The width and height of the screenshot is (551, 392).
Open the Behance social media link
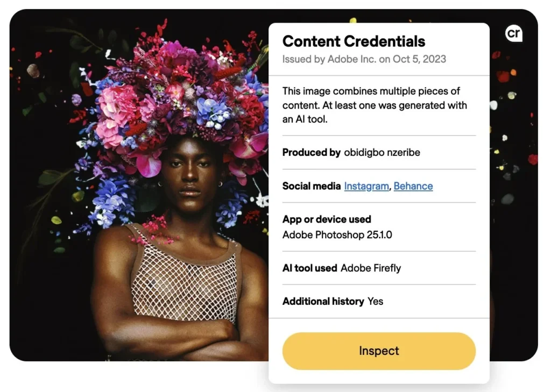point(413,186)
